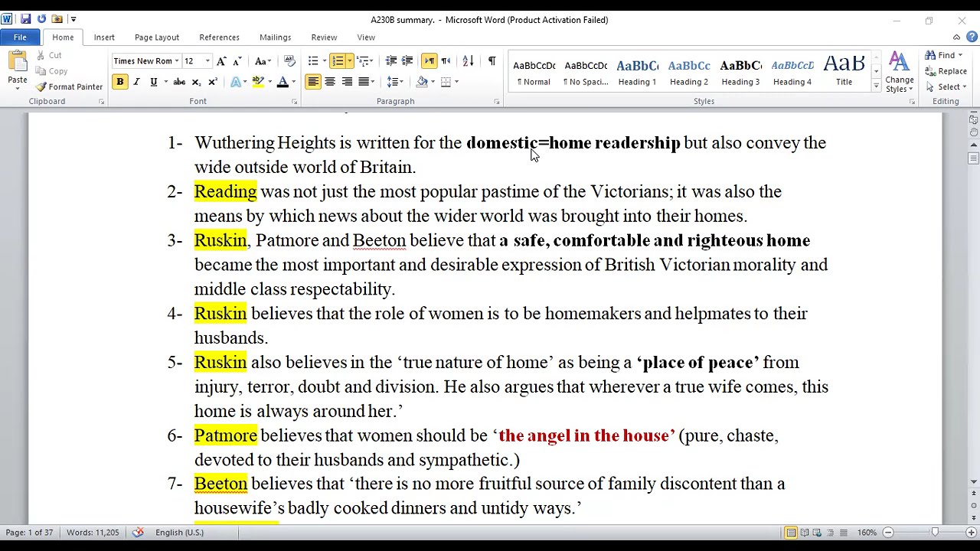The height and width of the screenshot is (551, 980).
Task: Toggle Show/Hide paragraph marks
Action: (492, 61)
